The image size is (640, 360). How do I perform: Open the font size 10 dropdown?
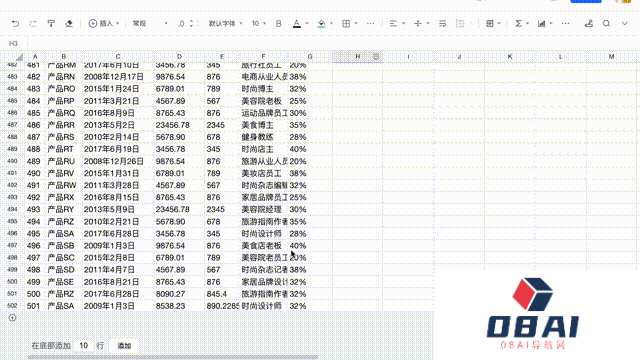(258, 24)
